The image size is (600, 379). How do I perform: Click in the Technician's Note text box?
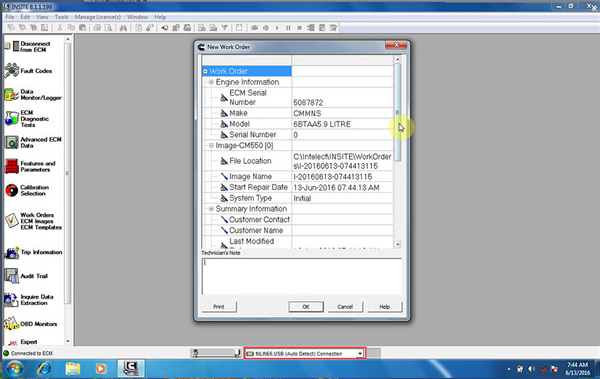(302, 276)
